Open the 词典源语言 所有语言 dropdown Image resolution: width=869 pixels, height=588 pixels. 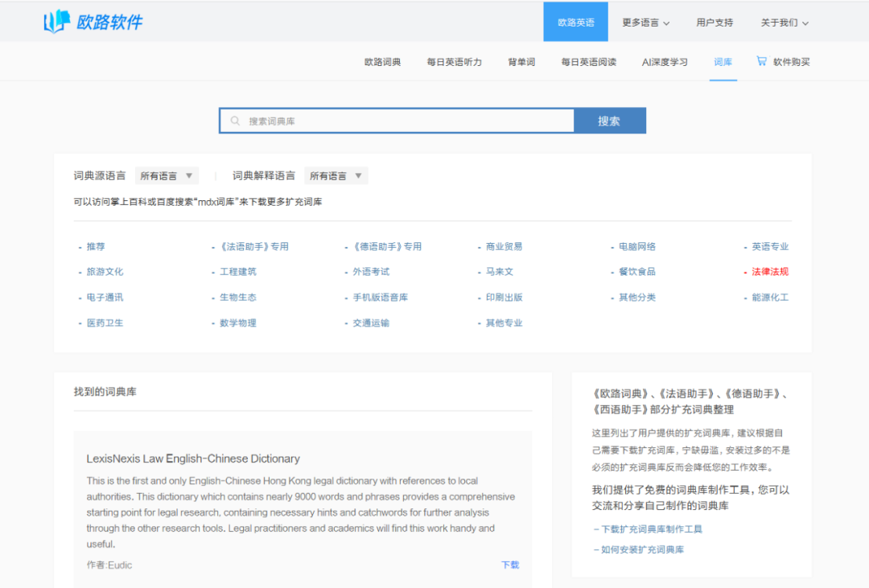tap(167, 175)
